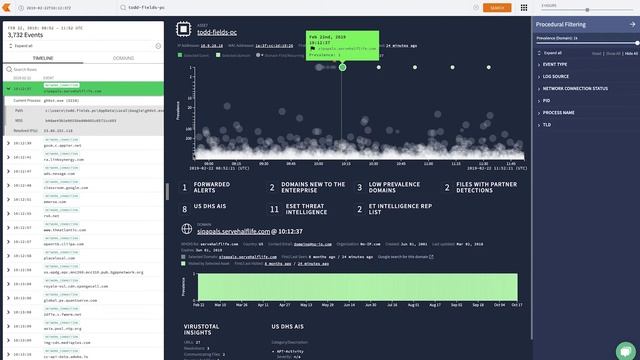Click the US DHS AIS count summary
Viewport: 640px width, 360px height.
coord(203,209)
